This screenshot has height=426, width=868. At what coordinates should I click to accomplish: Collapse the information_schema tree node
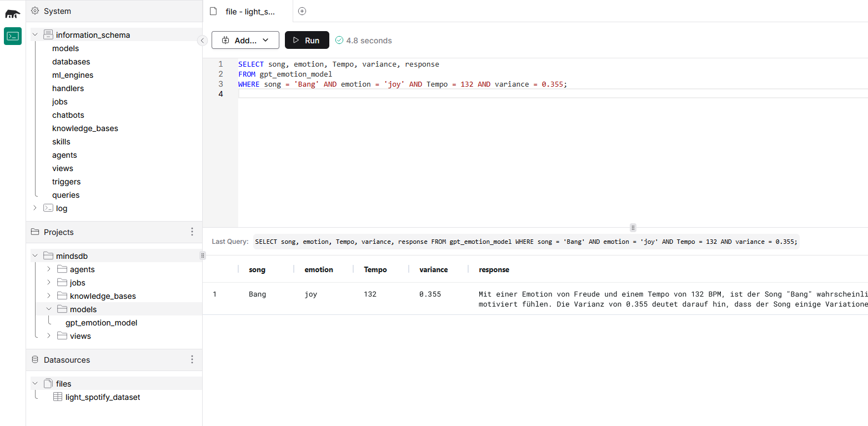pos(35,35)
